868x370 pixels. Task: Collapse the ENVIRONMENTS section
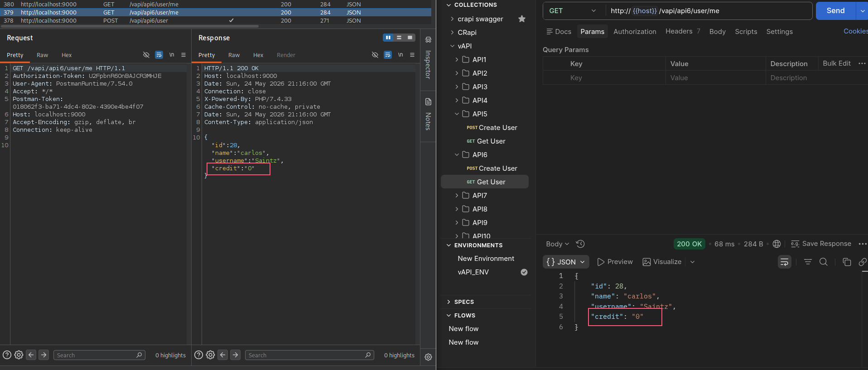pos(448,245)
